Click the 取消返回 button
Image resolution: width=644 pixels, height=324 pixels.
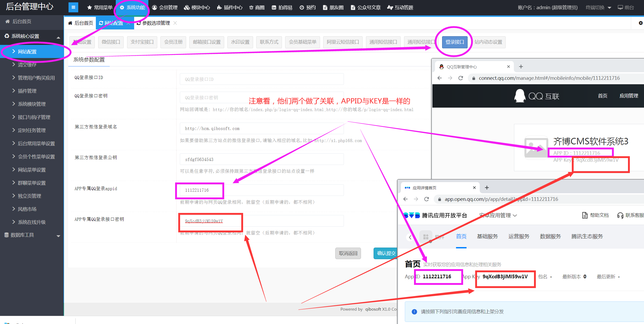pos(348,253)
